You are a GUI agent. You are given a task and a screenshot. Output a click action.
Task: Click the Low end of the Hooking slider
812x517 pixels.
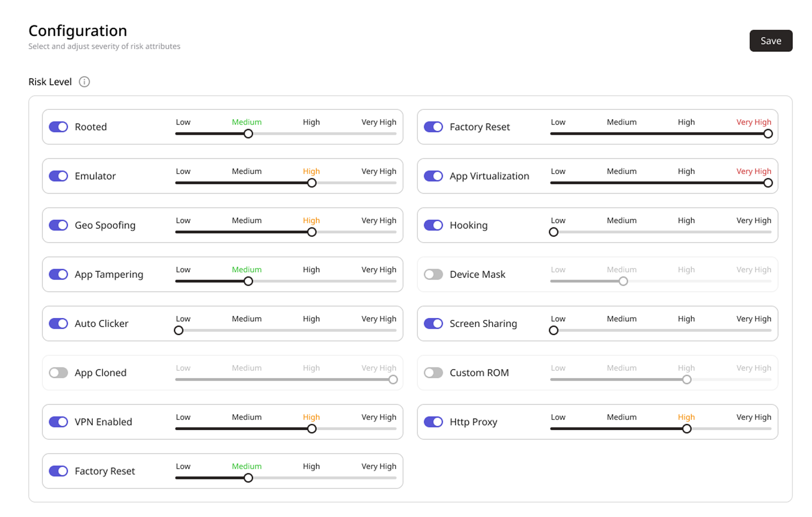pos(553,232)
